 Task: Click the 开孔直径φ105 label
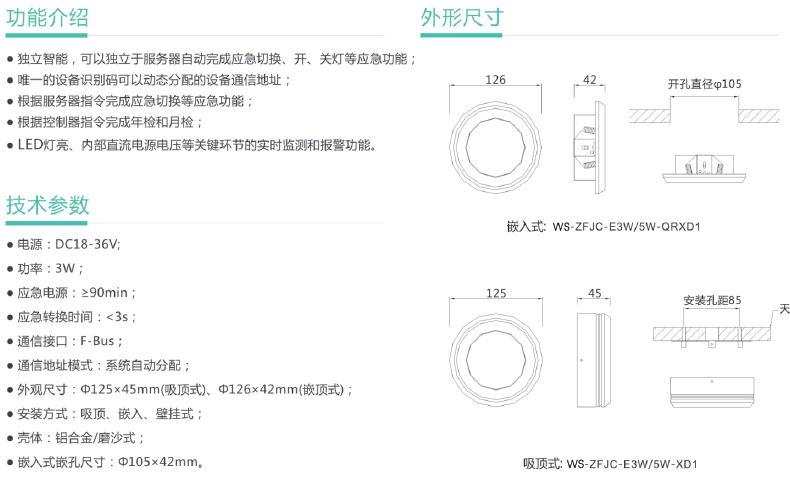[704, 85]
